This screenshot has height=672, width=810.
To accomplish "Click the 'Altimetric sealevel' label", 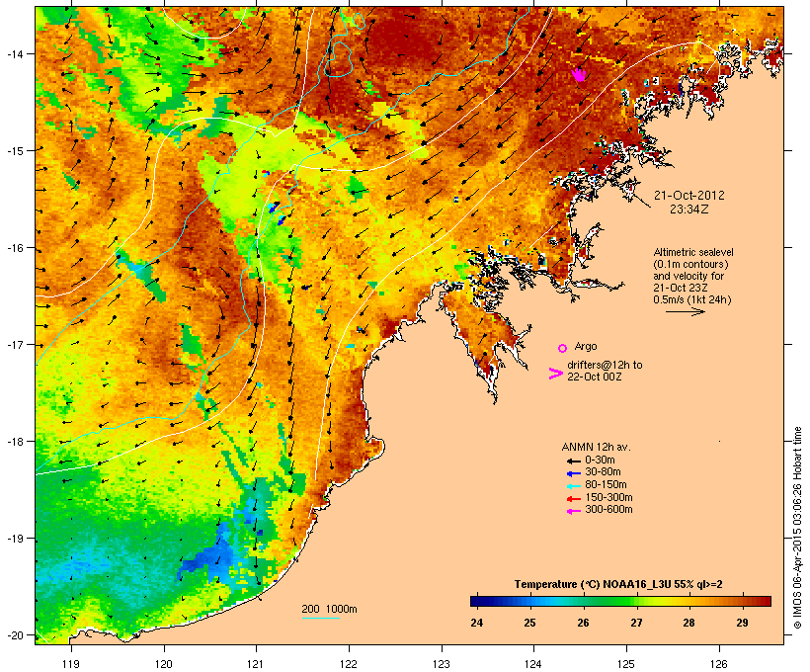I will coord(693,252).
